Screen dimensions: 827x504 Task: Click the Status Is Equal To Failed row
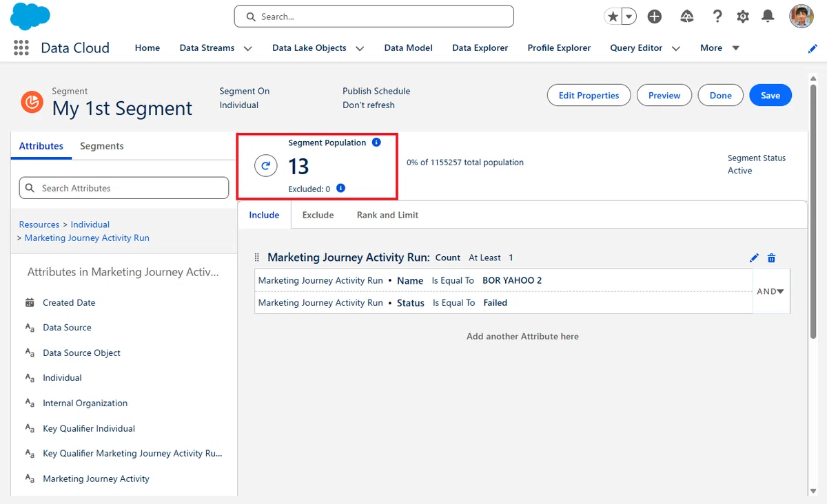[504, 303]
